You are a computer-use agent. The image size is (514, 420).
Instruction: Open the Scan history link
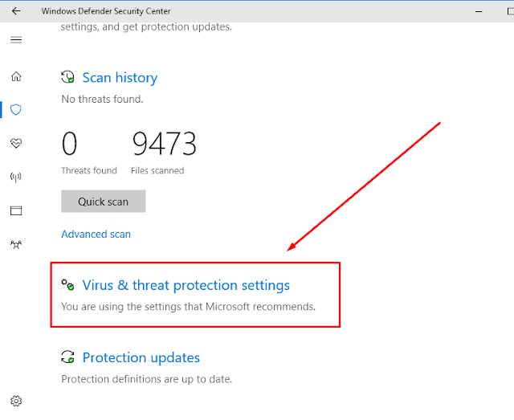pyautogui.click(x=120, y=78)
